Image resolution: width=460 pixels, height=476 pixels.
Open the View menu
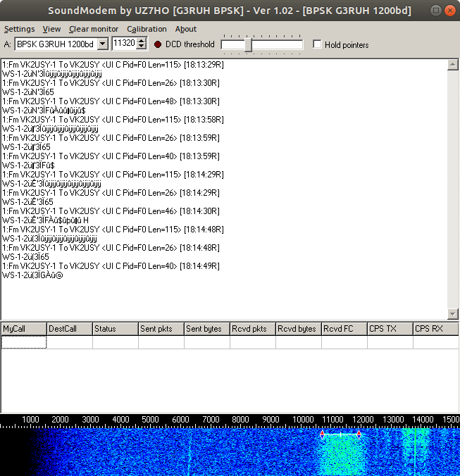tap(51, 29)
